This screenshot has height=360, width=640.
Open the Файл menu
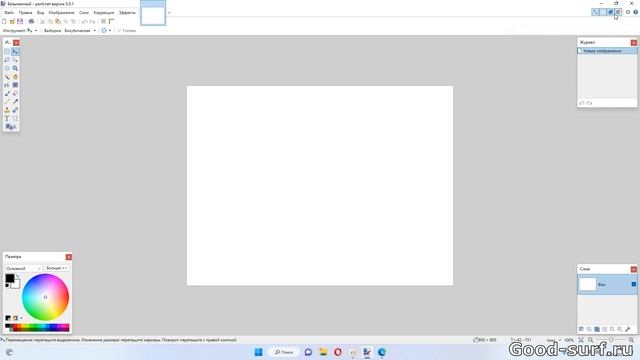tap(9, 13)
